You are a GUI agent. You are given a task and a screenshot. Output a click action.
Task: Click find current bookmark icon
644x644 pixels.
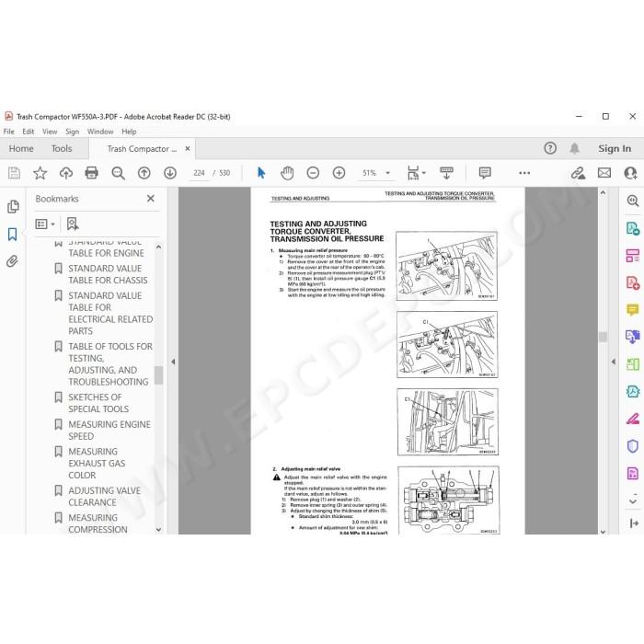(x=73, y=224)
